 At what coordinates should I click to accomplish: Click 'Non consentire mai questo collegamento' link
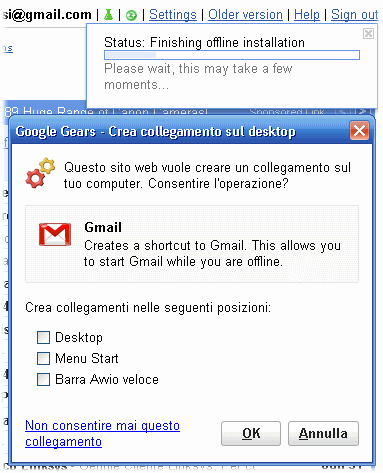point(102,433)
